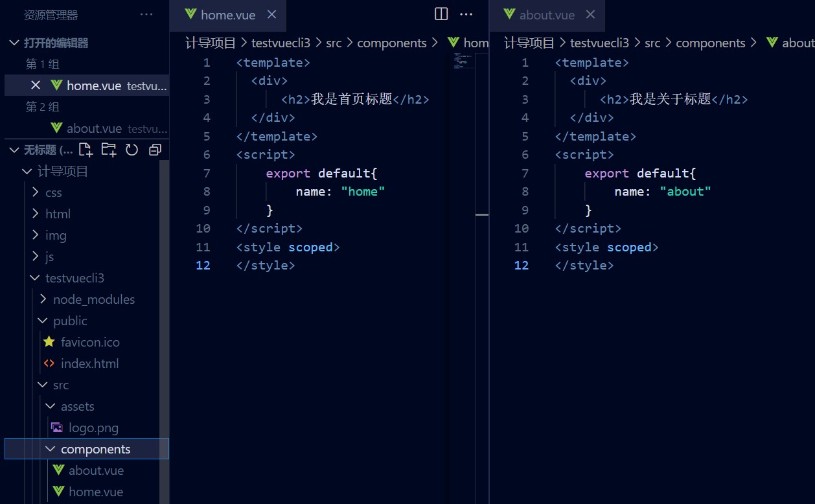This screenshot has height=504, width=815.
Task: Select about.vue in open editors group 2
Action: coord(87,128)
